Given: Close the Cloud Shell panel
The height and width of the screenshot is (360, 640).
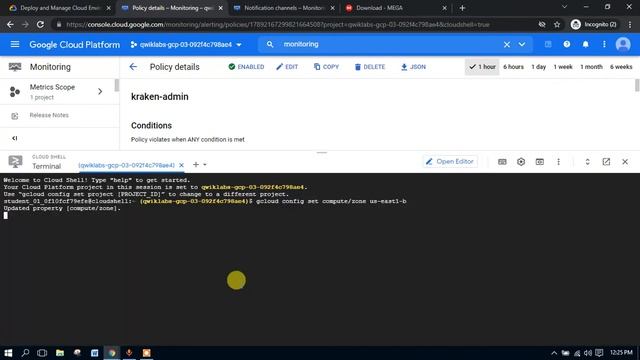Looking at the screenshot, I should coord(625,162).
